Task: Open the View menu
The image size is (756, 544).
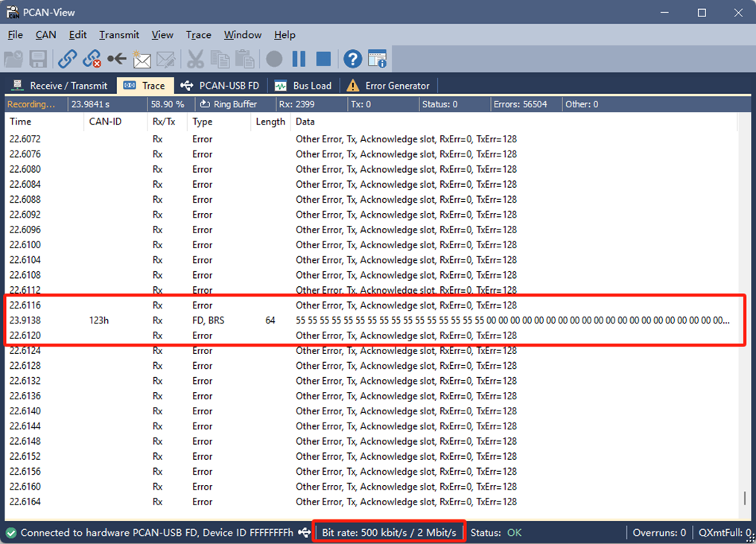Action: tap(162, 35)
